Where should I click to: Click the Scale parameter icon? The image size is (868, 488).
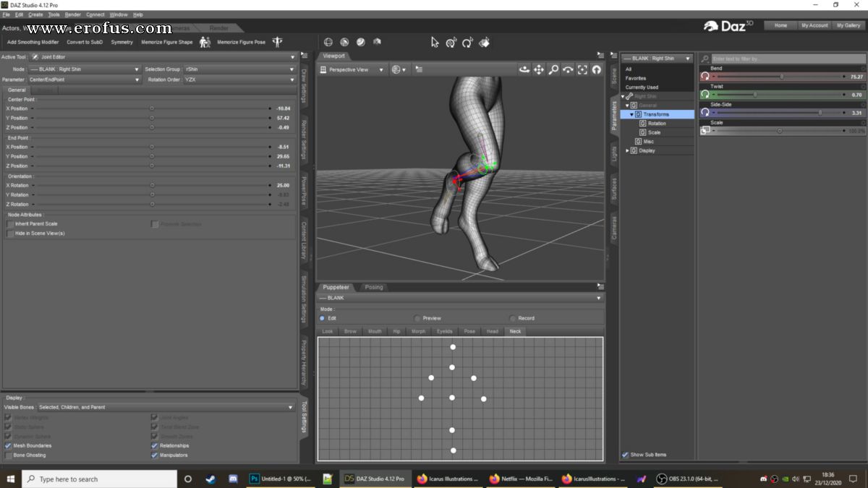[x=705, y=130]
